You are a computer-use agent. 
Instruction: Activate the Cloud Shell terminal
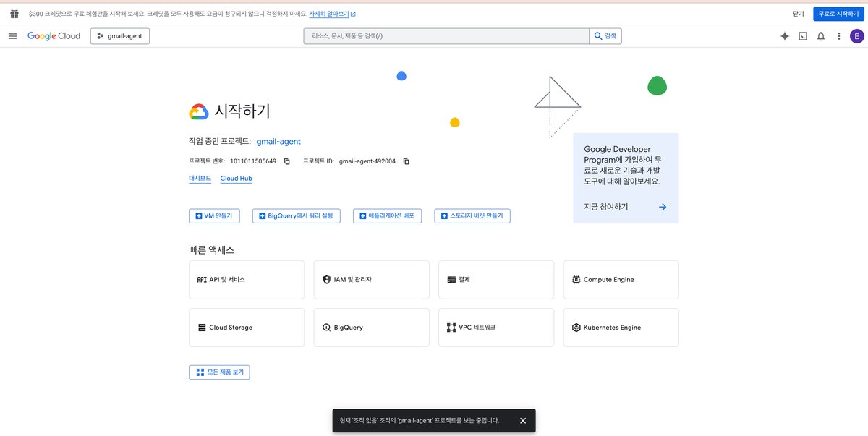[803, 35]
